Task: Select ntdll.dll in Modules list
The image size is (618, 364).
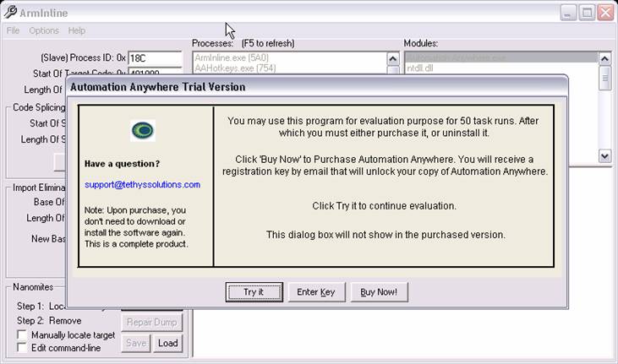Action: [420, 68]
